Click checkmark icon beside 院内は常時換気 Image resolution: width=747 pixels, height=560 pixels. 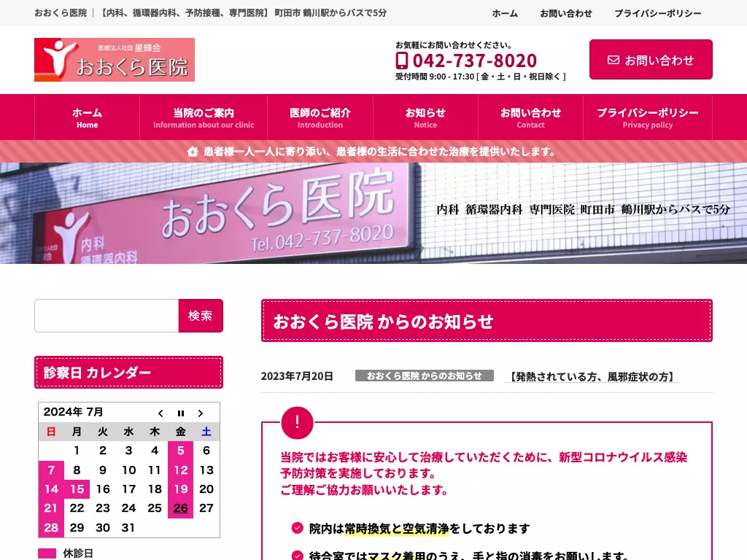coord(298,528)
